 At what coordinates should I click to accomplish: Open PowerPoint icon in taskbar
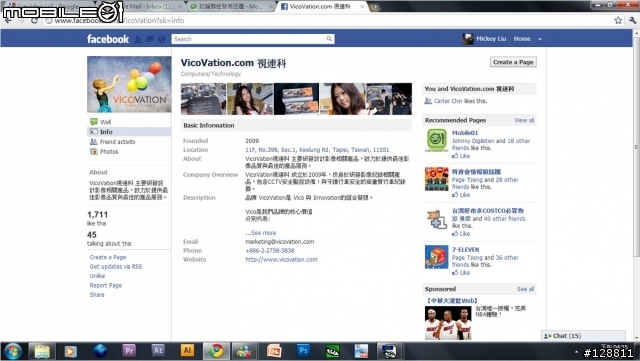tap(274, 351)
